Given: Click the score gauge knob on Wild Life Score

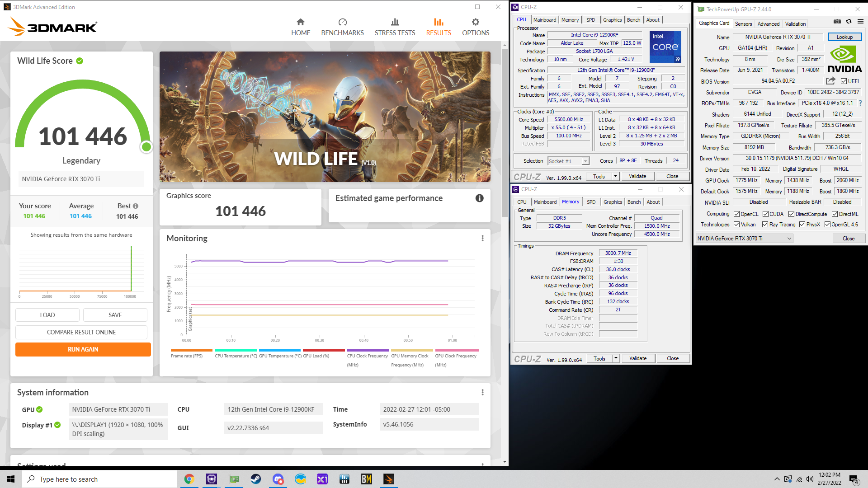Looking at the screenshot, I should (x=146, y=147).
